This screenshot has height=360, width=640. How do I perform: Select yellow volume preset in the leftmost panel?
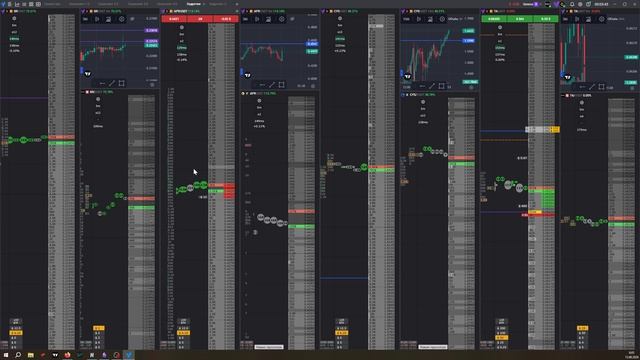(x=16, y=333)
